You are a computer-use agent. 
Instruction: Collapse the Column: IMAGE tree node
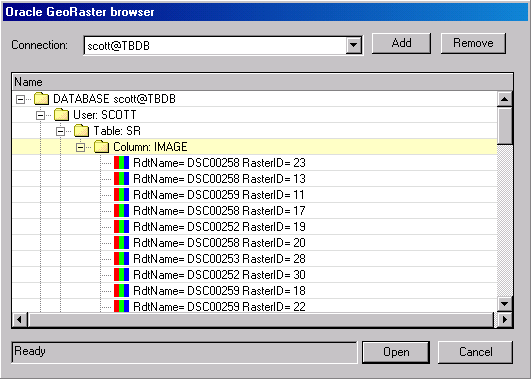(x=81, y=147)
